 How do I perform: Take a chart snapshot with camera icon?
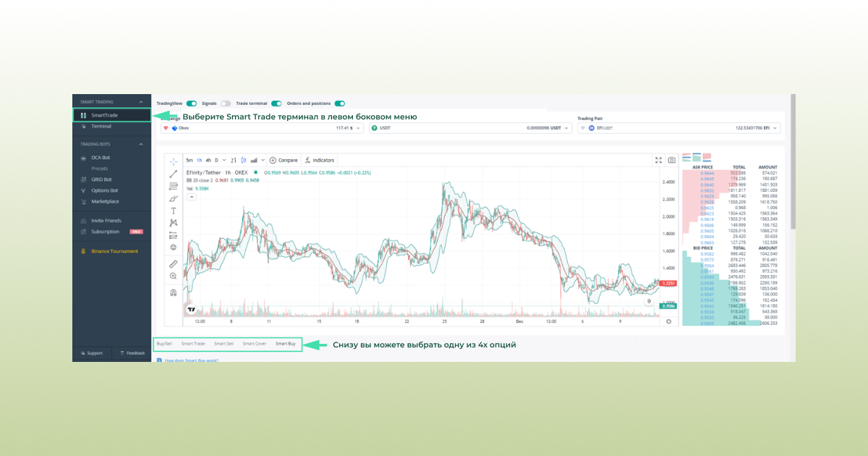click(671, 160)
